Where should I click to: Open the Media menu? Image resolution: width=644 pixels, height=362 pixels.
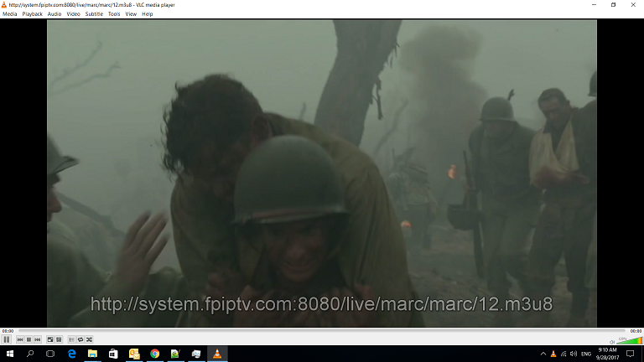[x=9, y=14]
